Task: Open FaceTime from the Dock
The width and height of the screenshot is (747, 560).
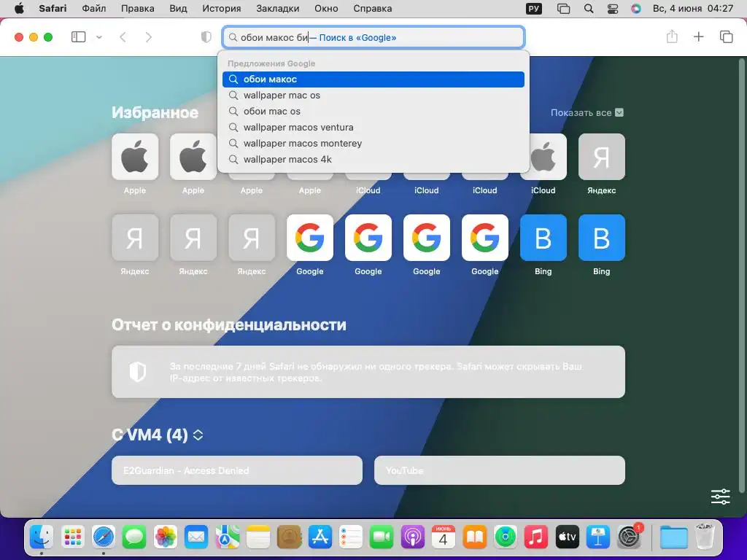Action: [382, 537]
